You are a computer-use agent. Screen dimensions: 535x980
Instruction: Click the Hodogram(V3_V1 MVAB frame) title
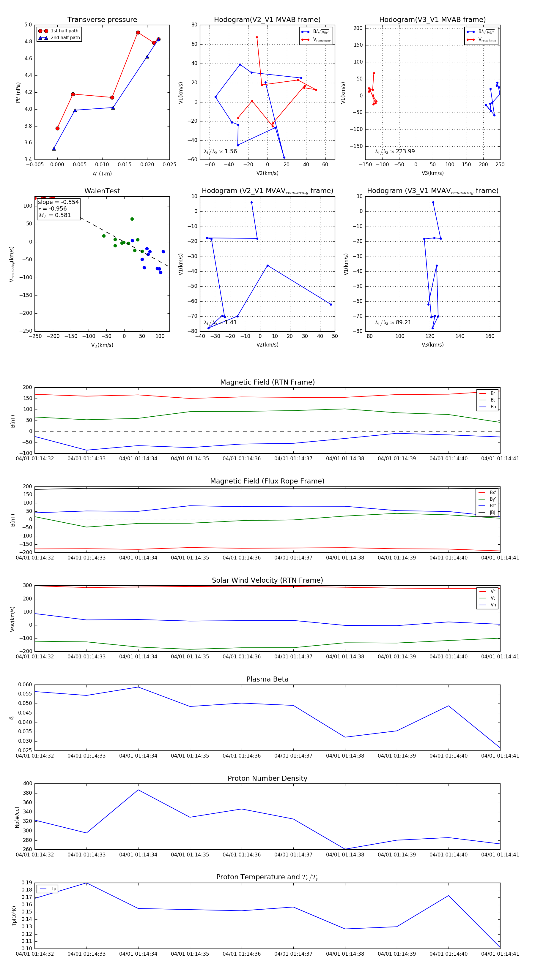click(432, 20)
